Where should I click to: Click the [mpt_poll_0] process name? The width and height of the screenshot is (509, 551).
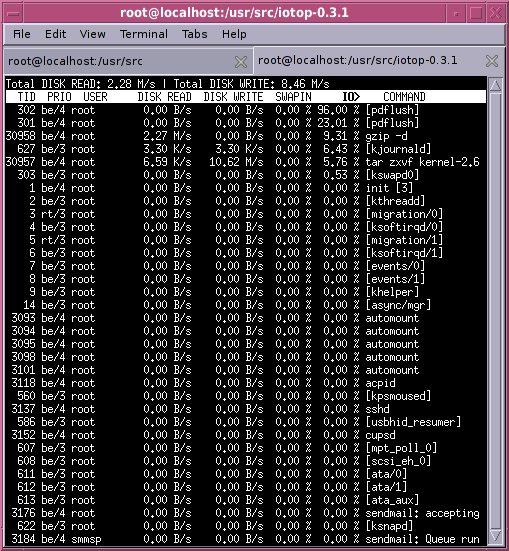pyautogui.click(x=401, y=448)
